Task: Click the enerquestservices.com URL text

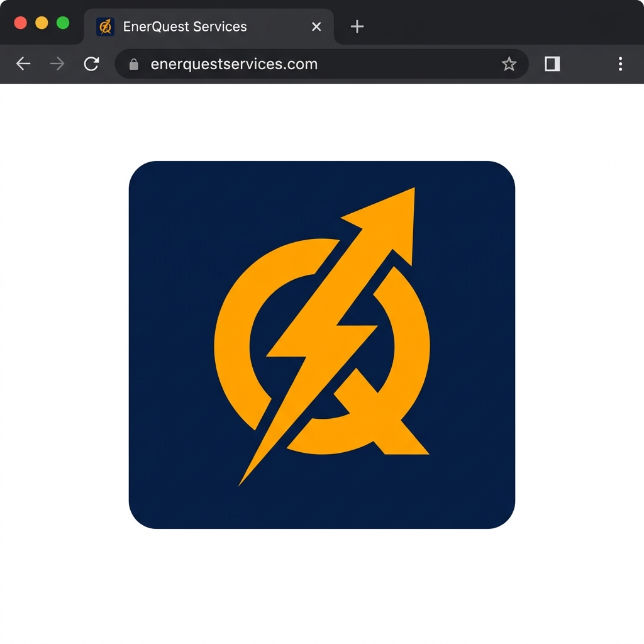Action: pos(234,64)
